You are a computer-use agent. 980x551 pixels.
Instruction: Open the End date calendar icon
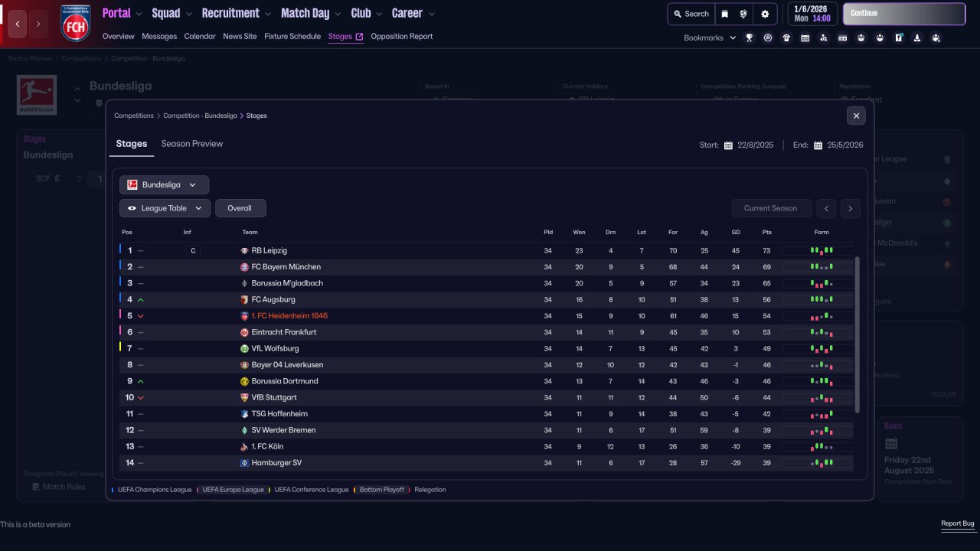[x=818, y=145]
